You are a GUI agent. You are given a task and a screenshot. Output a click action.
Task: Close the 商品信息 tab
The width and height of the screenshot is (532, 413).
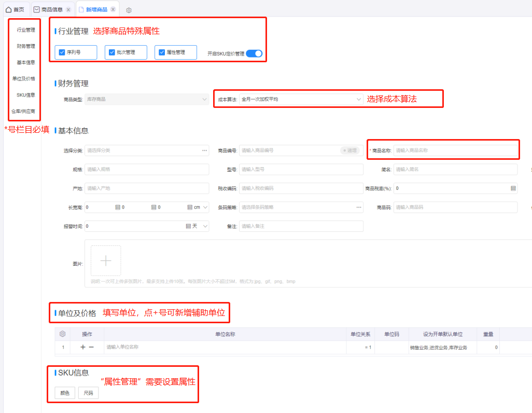(68, 9)
